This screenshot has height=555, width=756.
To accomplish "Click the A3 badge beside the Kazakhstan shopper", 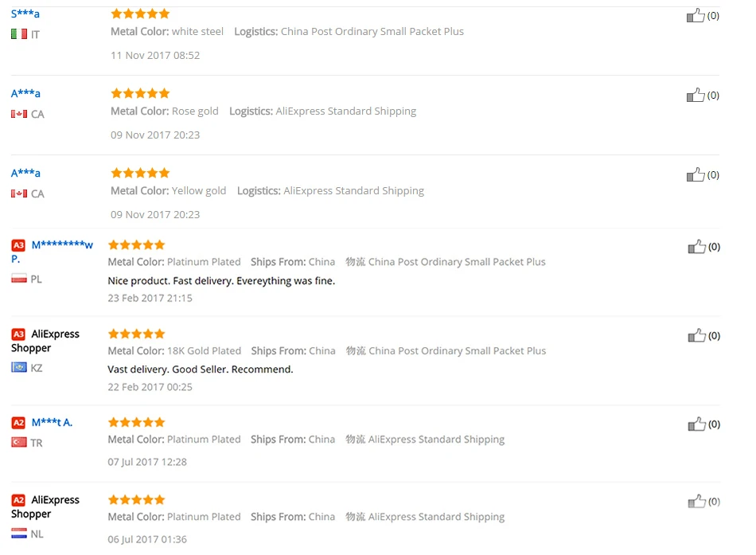I will point(18,334).
